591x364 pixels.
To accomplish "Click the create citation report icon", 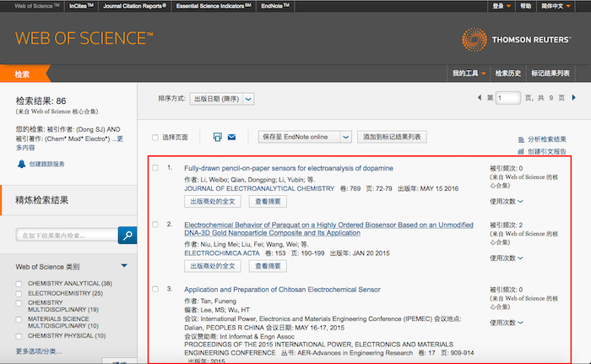I will point(519,151).
